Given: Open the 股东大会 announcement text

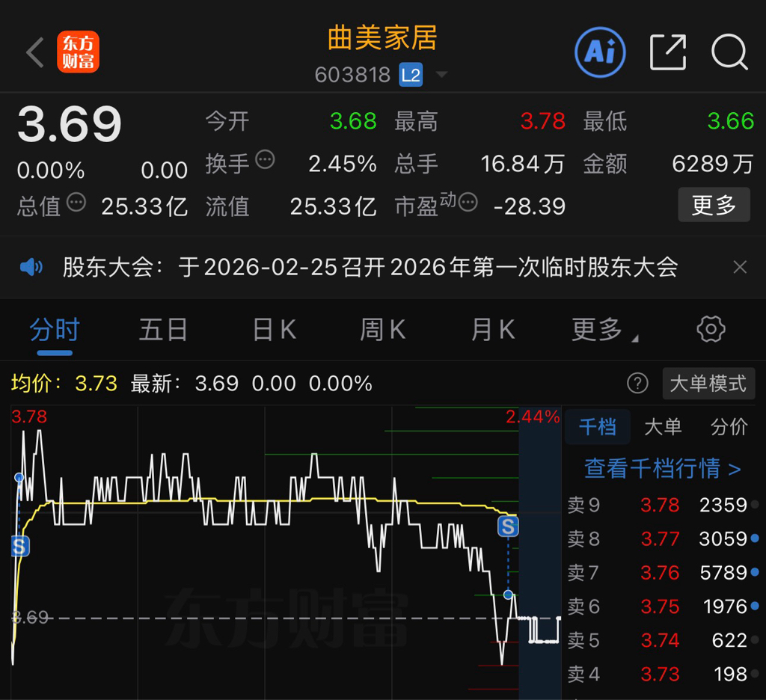Looking at the screenshot, I should (x=370, y=267).
